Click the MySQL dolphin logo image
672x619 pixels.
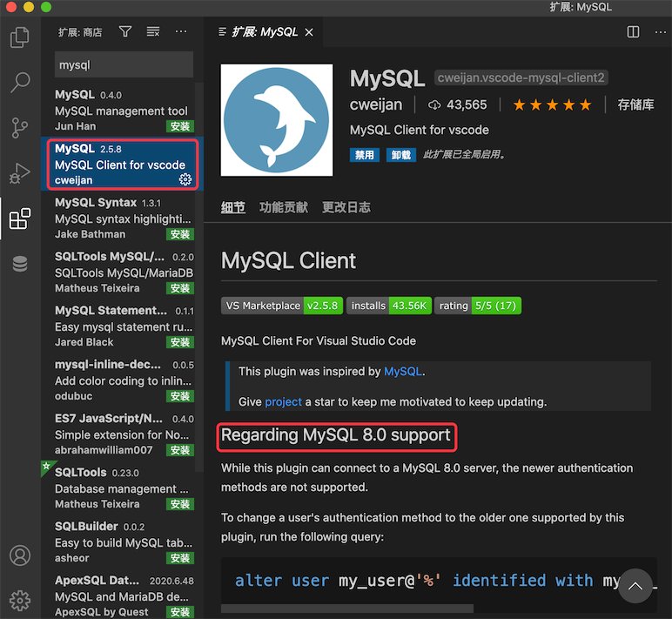[277, 120]
